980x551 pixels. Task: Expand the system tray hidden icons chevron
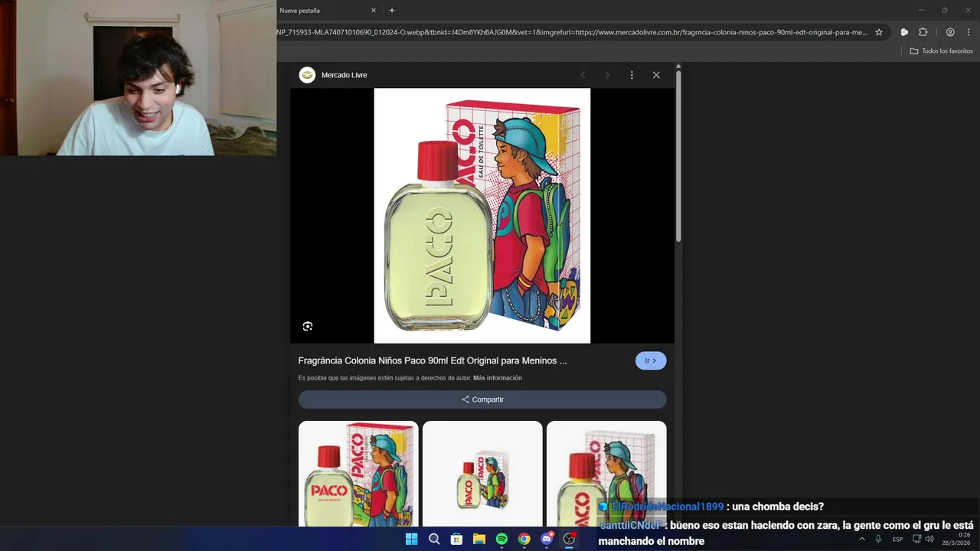click(x=861, y=539)
